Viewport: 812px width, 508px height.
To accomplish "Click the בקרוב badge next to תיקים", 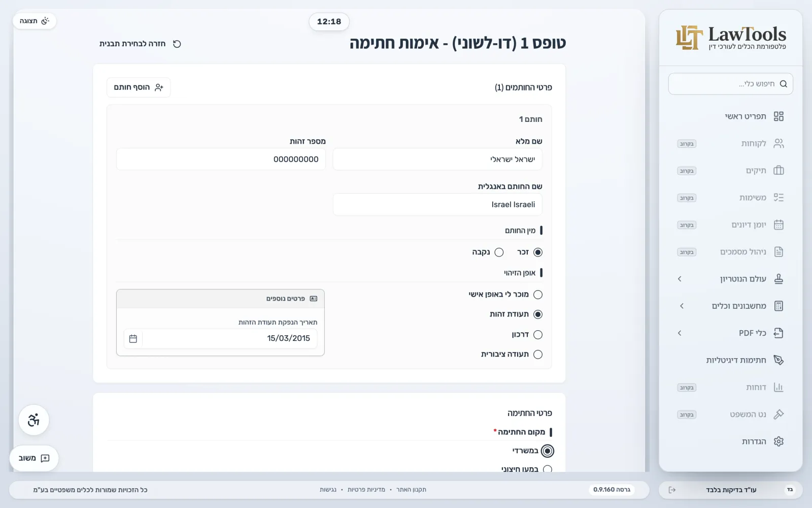I will pyautogui.click(x=687, y=171).
